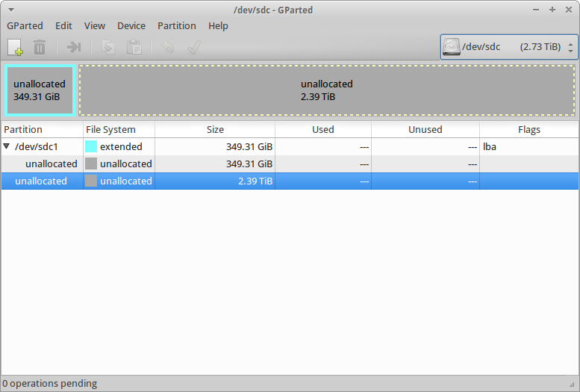Click the '0 operations pending' status text
This screenshot has width=580, height=392.
coord(49,384)
